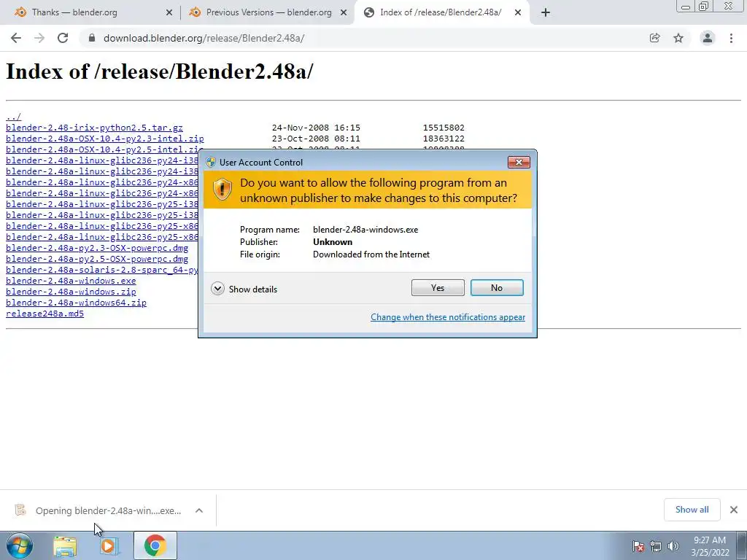Download blender-2.48-irix-python2.5.tar.gz

point(94,128)
